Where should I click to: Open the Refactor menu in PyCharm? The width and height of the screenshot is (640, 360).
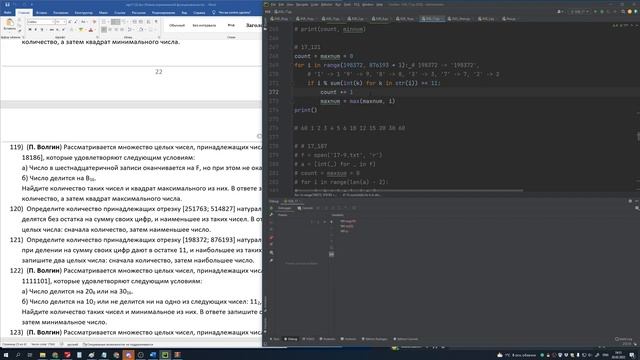[327, 4]
